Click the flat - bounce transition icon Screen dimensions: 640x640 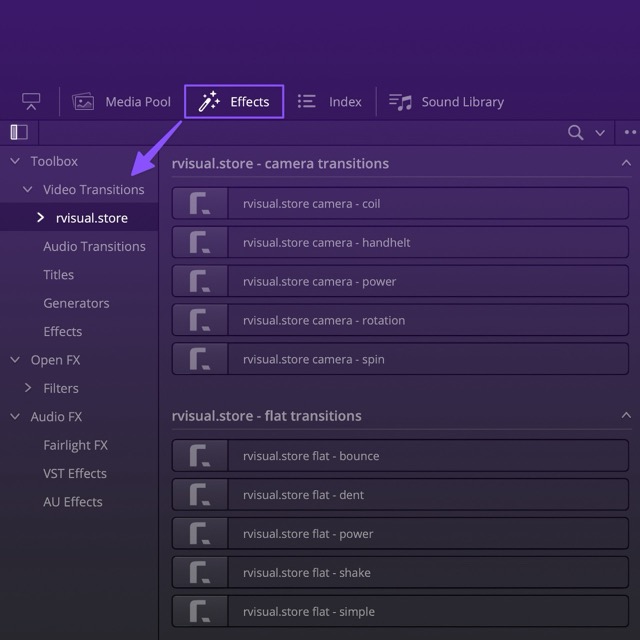point(200,456)
